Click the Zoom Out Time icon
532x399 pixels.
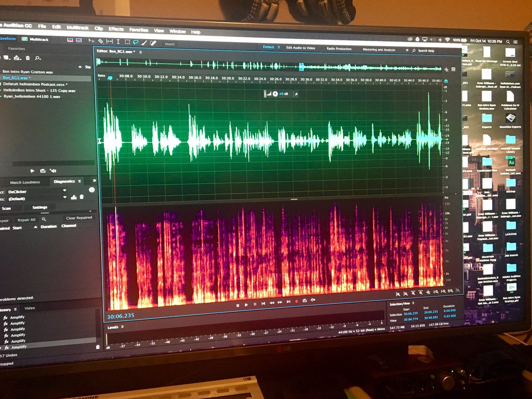[x=421, y=293]
